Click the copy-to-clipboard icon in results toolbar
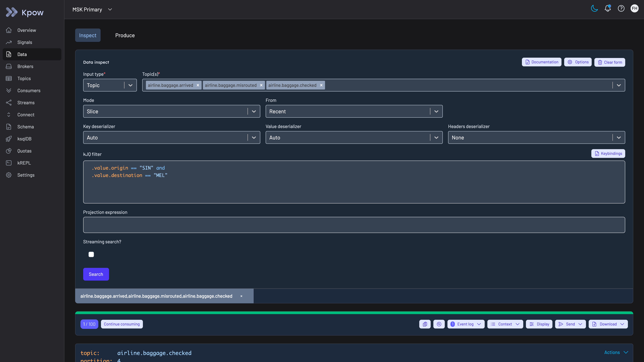Screen dimensions: 644x362 (425, 324)
